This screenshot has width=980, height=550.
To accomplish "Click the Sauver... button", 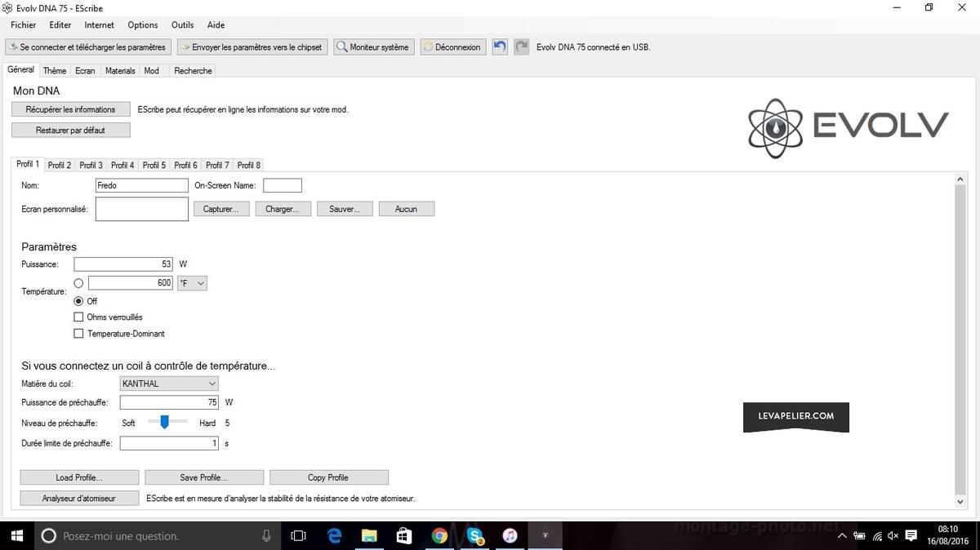I will point(345,209).
